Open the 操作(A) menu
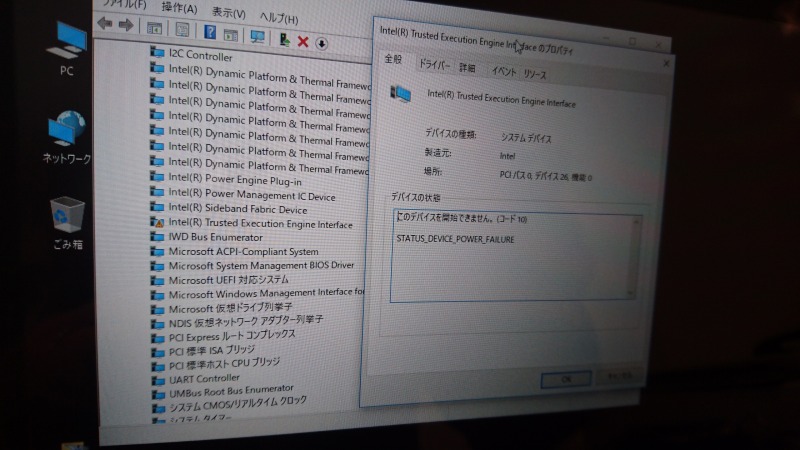 [x=179, y=8]
